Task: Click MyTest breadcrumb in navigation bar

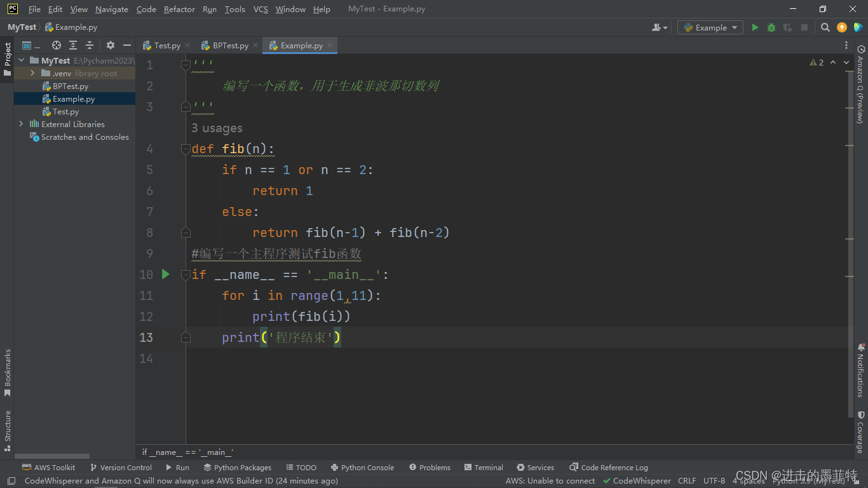Action: coord(22,27)
